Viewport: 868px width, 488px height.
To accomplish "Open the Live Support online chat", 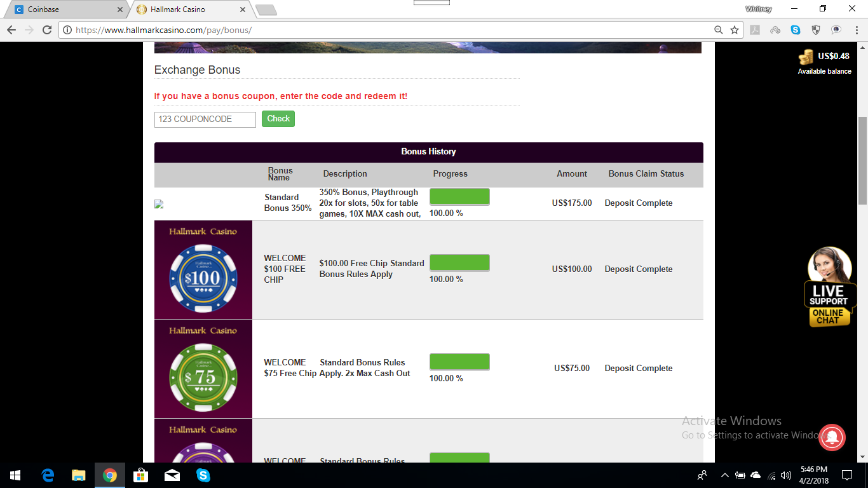I will [x=829, y=289].
